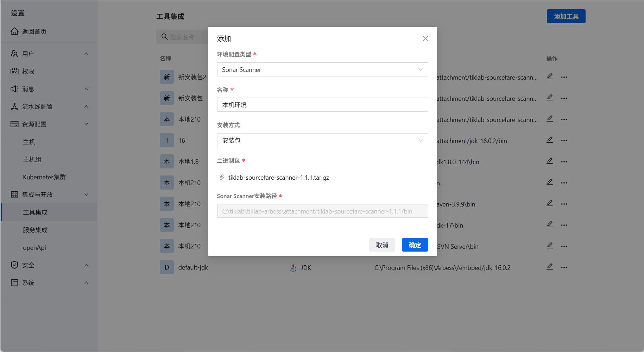The image size is (644, 352).
Task: Click the 系统 layout icon
Action: pos(14,283)
